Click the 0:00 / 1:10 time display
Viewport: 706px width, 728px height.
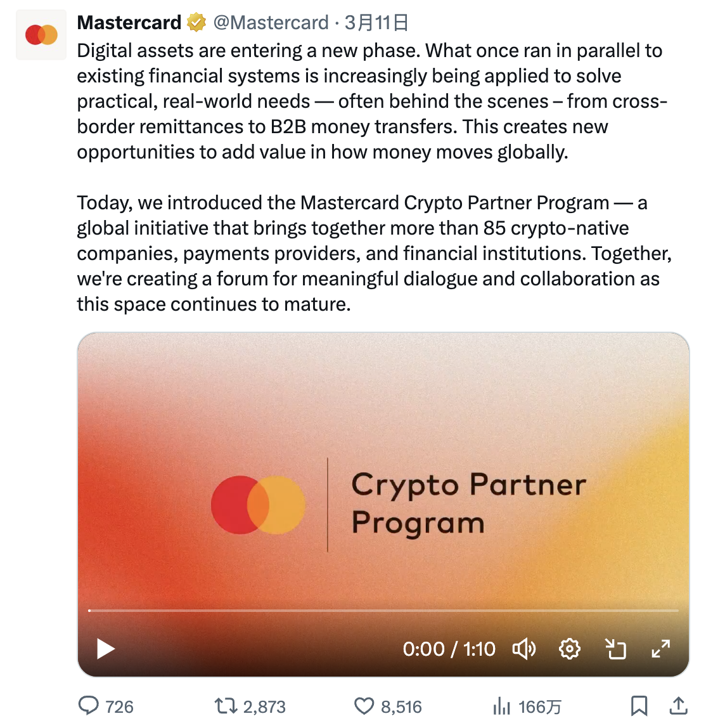coord(450,649)
